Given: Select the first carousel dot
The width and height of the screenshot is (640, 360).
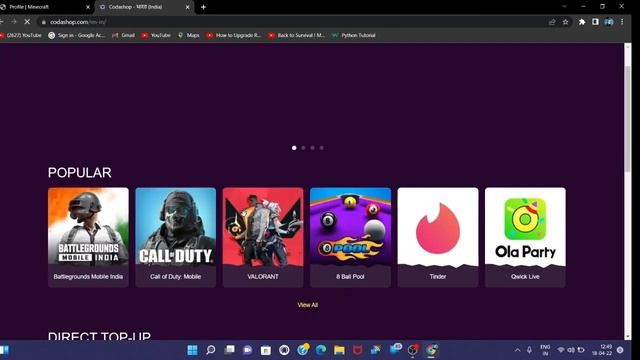Looking at the screenshot, I should point(294,148).
